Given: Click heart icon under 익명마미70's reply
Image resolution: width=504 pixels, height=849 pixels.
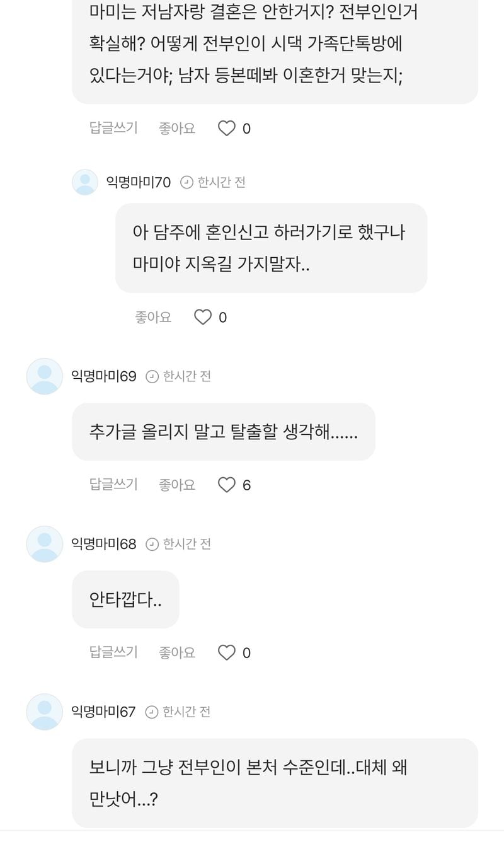Looking at the screenshot, I should click(203, 317).
